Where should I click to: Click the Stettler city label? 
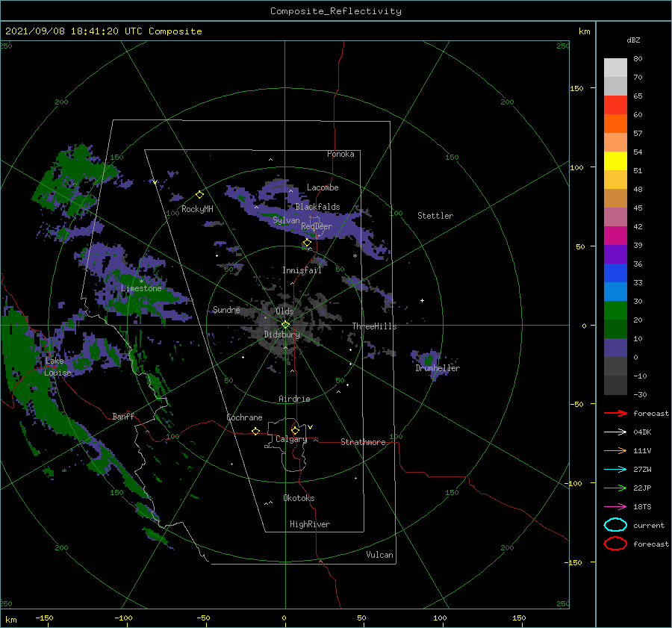(x=435, y=216)
